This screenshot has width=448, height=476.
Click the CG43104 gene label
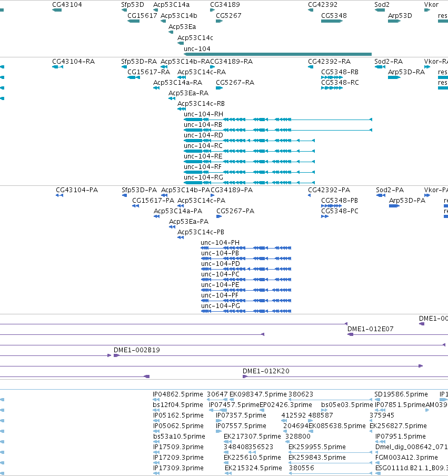coord(67,5)
